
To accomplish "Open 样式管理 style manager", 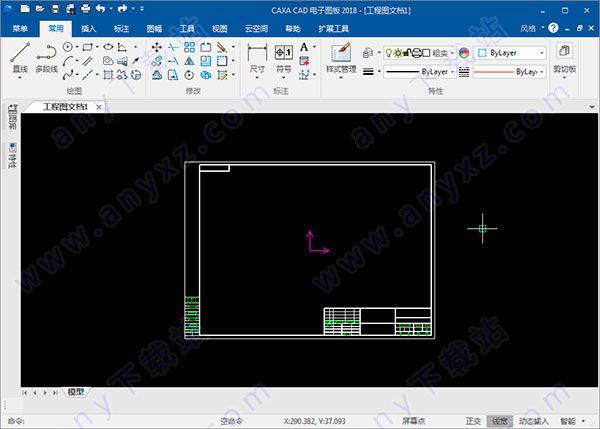I will pyautogui.click(x=341, y=57).
